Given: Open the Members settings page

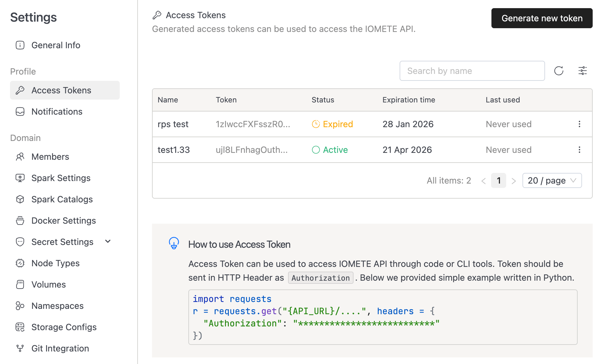Looking at the screenshot, I should (50, 157).
